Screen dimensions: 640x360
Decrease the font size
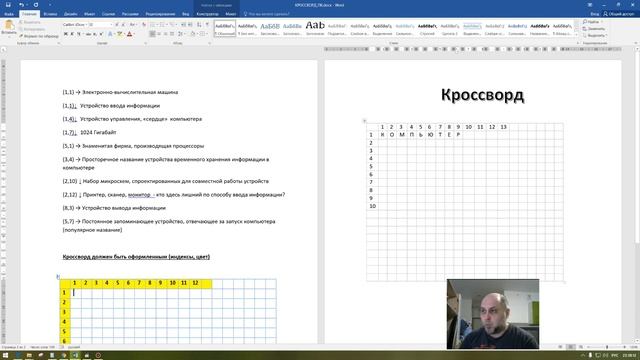pyautogui.click(x=123, y=25)
